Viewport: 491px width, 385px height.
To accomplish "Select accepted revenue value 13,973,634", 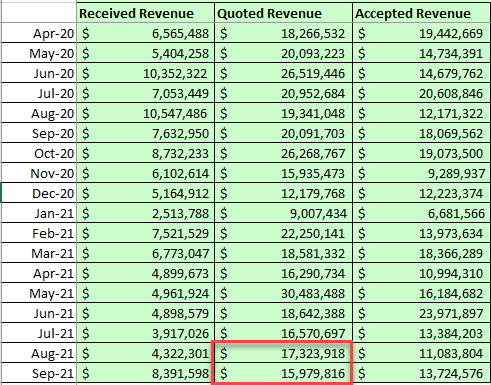I will pos(422,233).
